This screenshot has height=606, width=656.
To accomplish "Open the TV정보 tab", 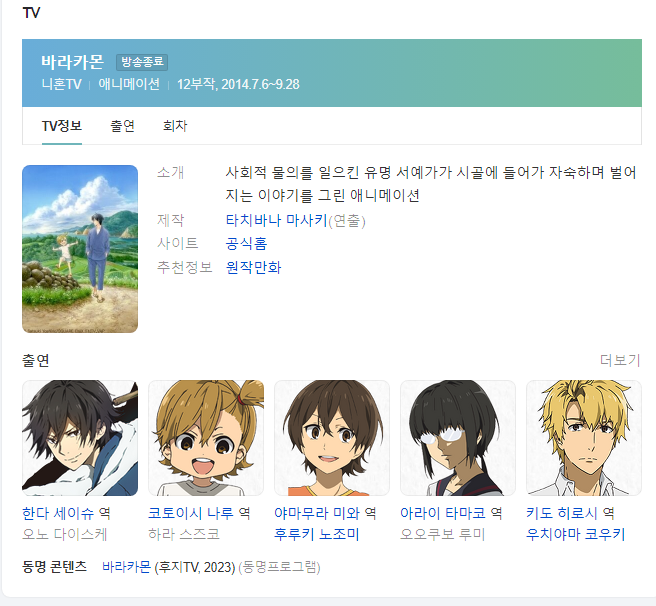I will [x=62, y=126].
